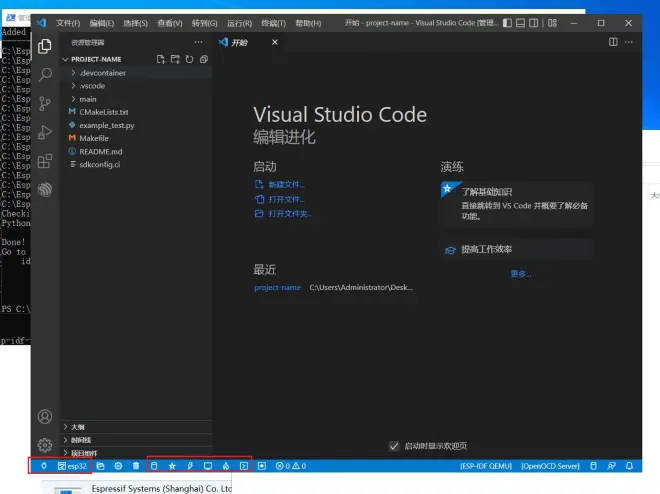Build, flash and monitor flame icon
Image resolution: width=660 pixels, height=494 pixels.
click(x=226, y=466)
